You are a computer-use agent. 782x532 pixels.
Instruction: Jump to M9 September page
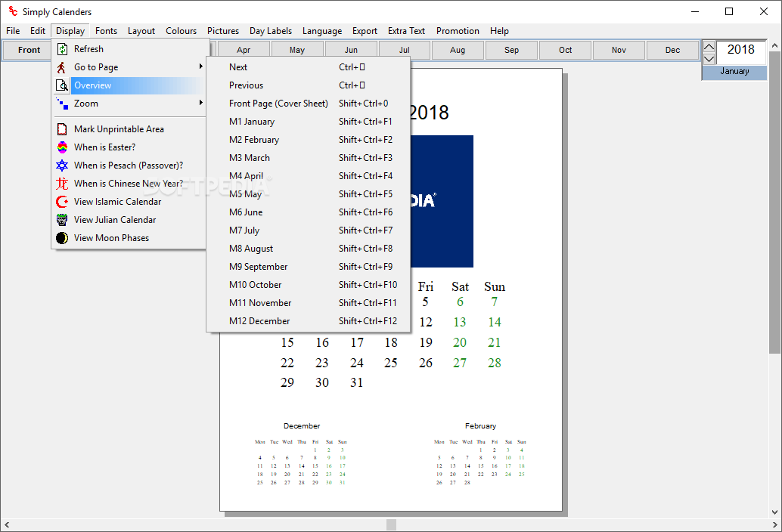(x=309, y=267)
